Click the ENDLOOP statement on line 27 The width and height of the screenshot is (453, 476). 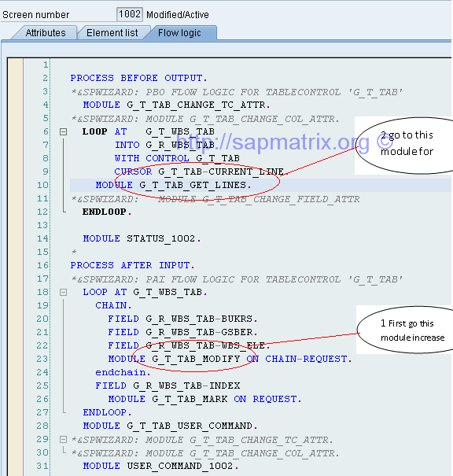pyautogui.click(x=107, y=412)
